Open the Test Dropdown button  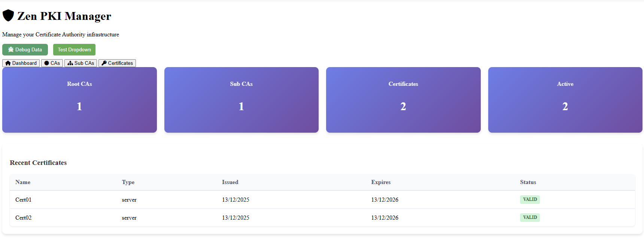74,49
